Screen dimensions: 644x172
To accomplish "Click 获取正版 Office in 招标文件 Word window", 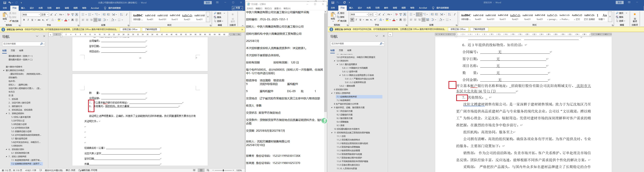I will coord(130,29).
